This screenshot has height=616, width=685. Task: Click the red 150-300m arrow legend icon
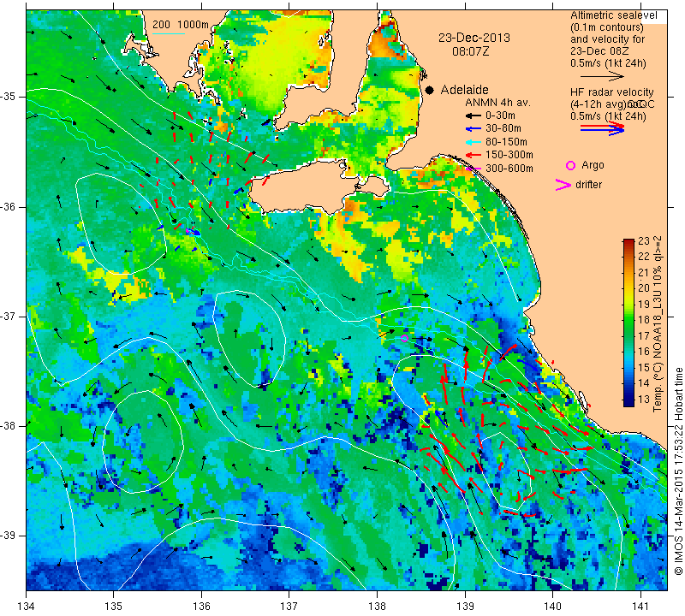(474, 155)
